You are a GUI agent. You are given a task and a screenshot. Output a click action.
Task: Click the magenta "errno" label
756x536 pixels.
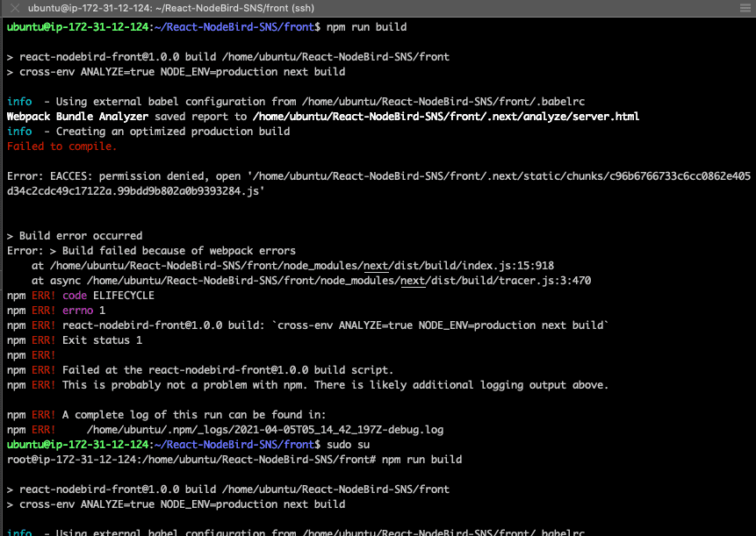tap(77, 311)
